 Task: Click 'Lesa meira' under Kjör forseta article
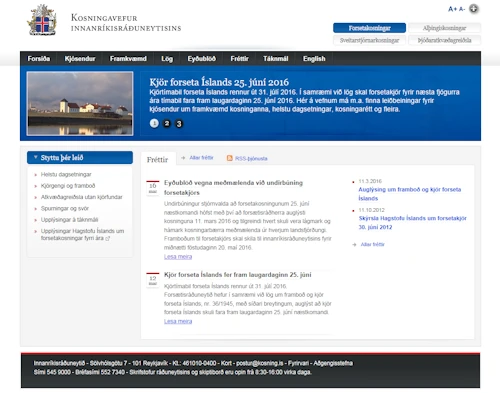(x=178, y=321)
